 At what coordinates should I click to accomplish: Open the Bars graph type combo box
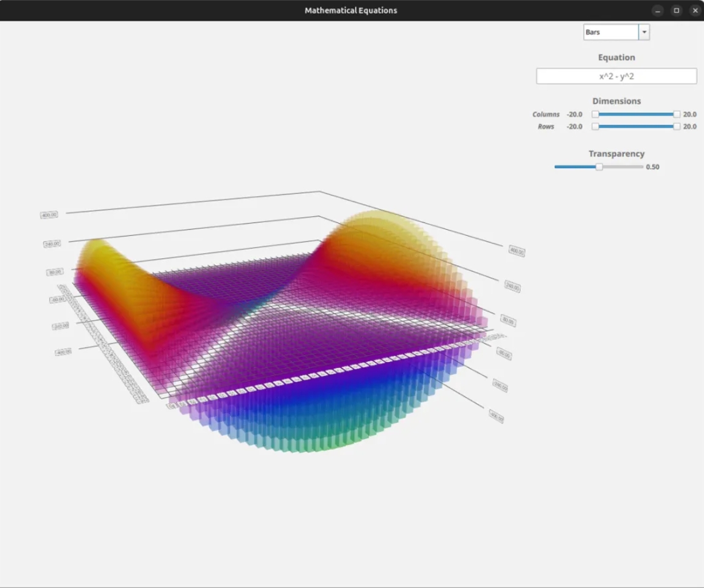[611, 32]
